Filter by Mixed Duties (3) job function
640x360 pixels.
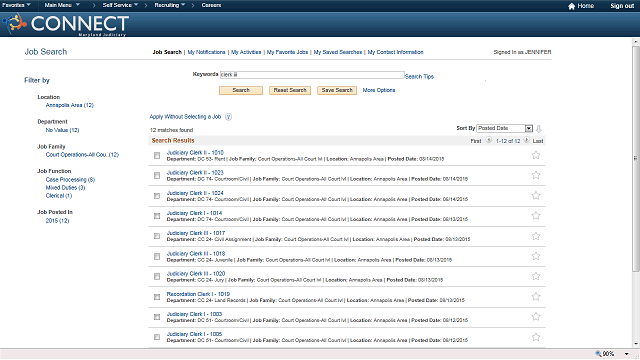65,188
